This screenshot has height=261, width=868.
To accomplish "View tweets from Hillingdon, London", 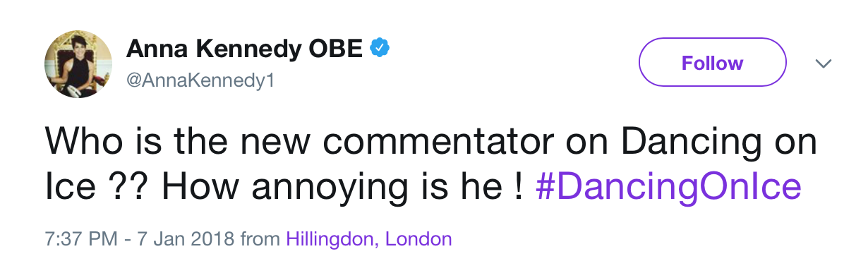I will pyautogui.click(x=368, y=239).
